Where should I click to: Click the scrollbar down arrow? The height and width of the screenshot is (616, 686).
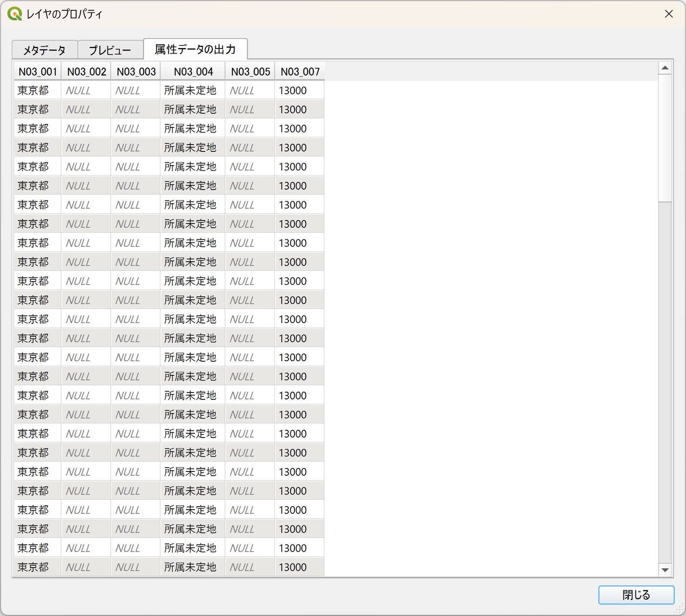point(665,570)
